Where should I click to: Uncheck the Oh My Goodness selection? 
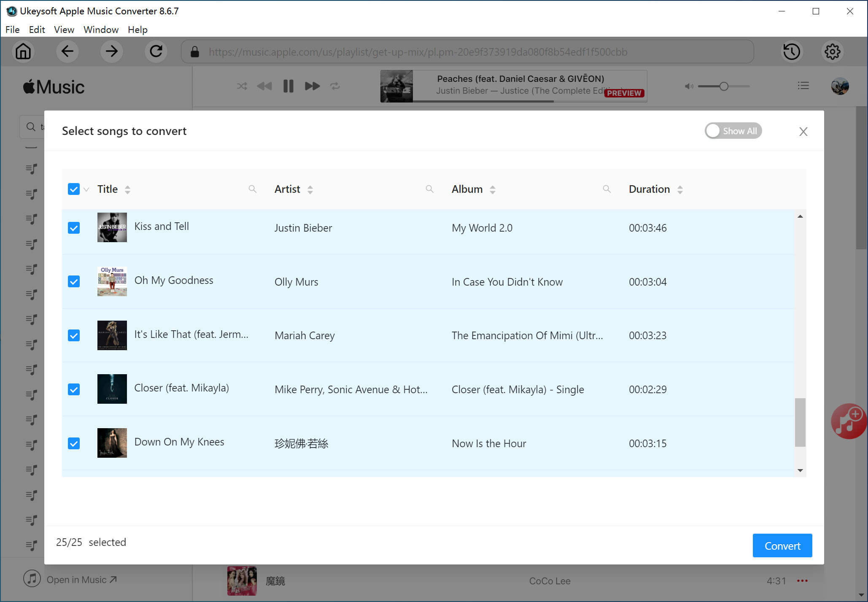point(74,281)
